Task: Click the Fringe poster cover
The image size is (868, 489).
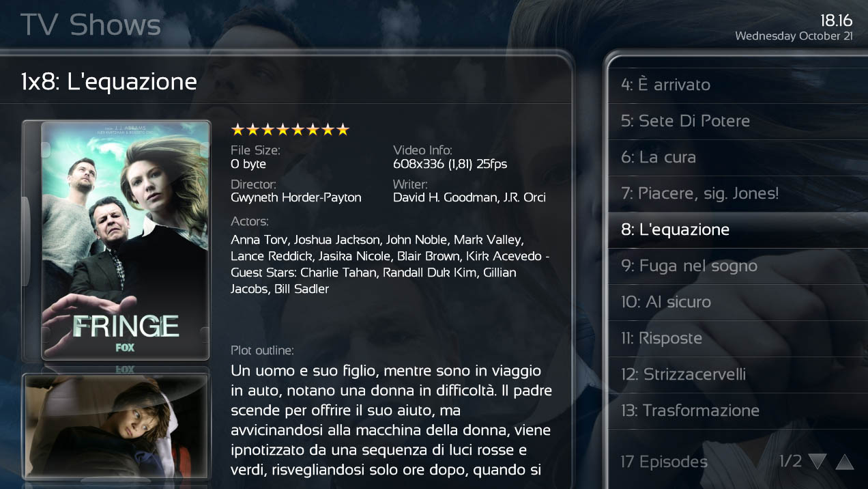Action: coord(125,240)
